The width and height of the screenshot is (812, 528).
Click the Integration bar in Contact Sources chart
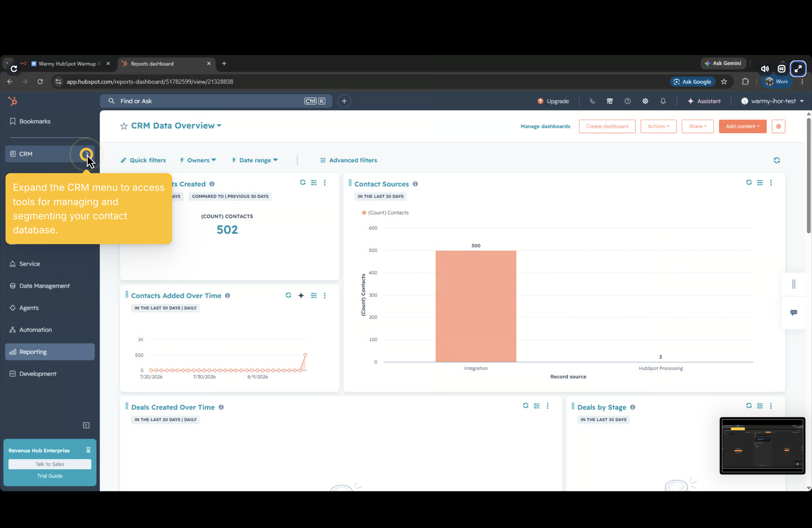[x=476, y=306]
